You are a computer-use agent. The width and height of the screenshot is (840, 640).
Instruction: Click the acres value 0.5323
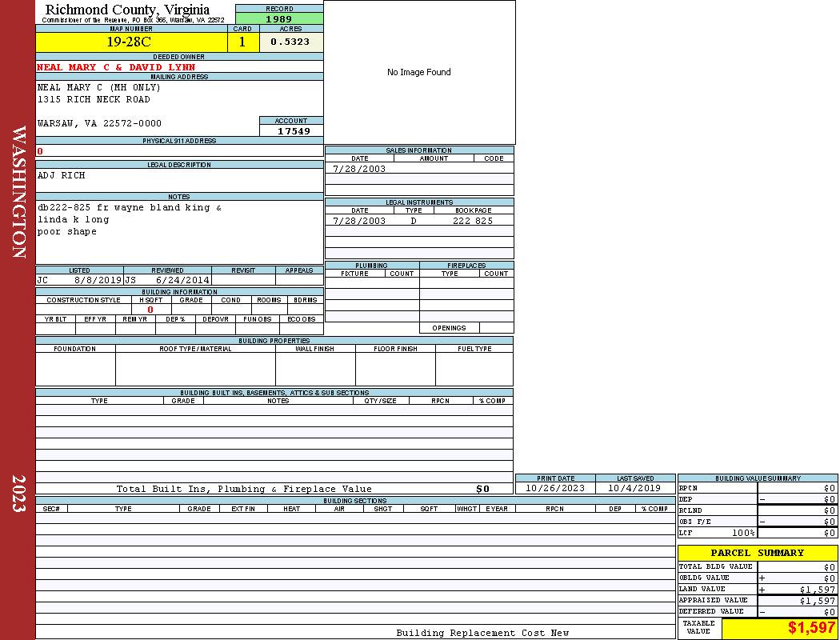coord(290,42)
